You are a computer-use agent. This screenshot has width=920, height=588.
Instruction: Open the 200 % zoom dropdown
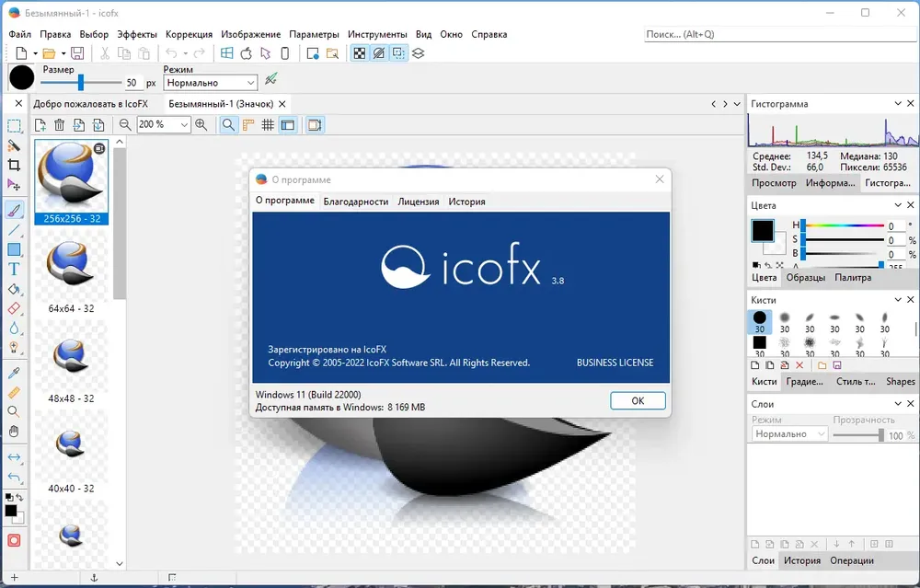(164, 124)
